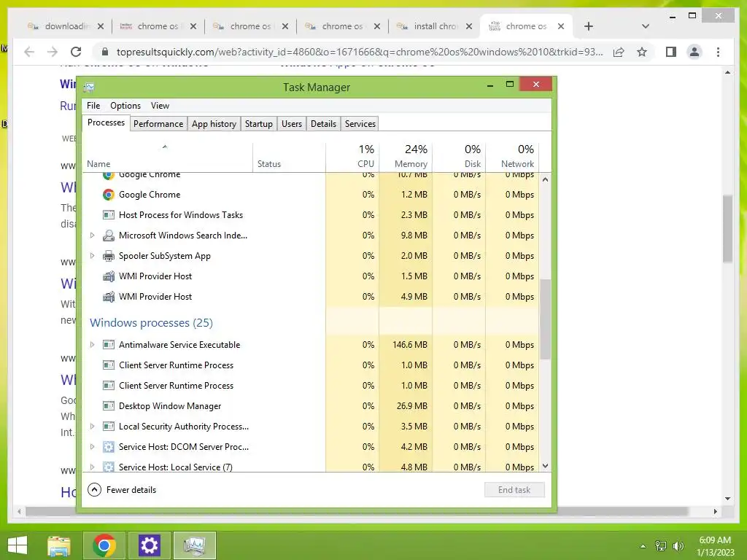This screenshot has width=747, height=560.
Task: Open a new Chrome tab
Action: click(589, 26)
